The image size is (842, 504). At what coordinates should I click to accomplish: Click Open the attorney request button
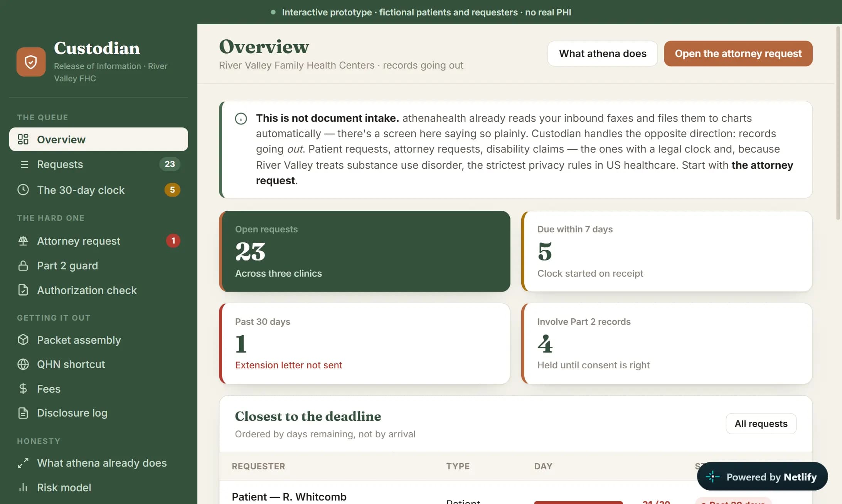tap(738, 54)
